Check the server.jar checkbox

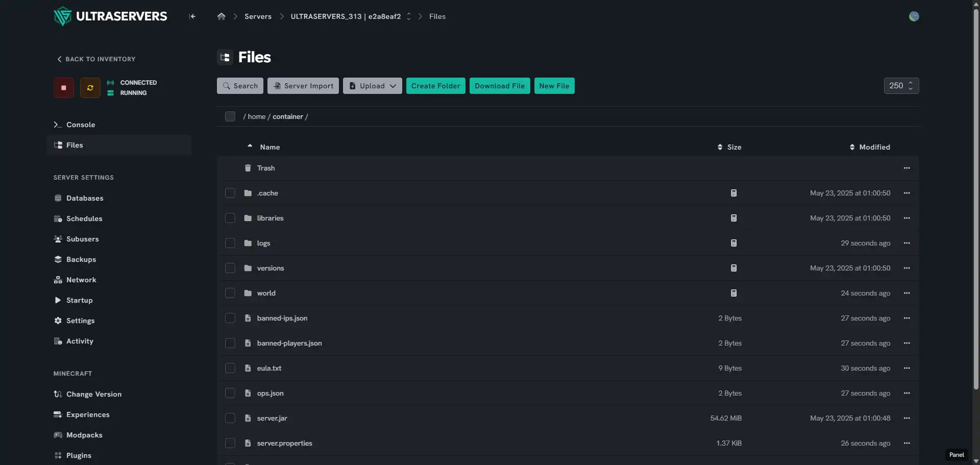click(230, 418)
